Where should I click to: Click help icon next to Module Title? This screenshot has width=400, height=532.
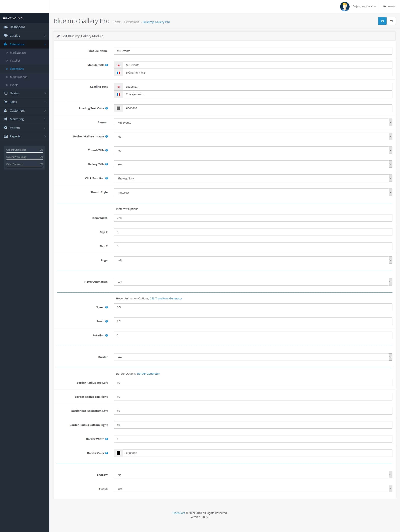(x=107, y=65)
